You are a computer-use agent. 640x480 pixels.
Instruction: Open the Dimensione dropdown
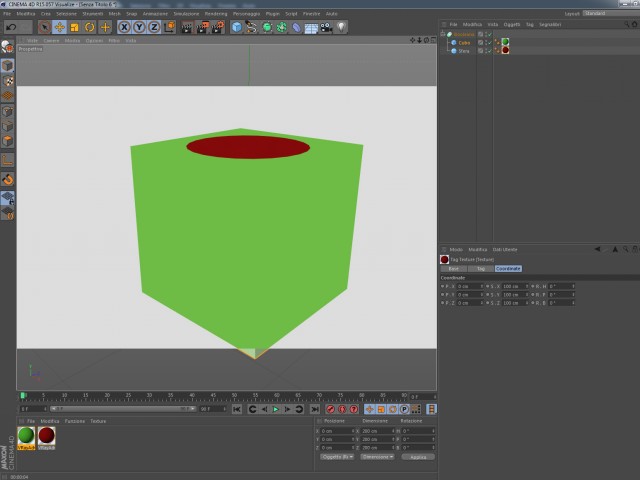tap(377, 457)
